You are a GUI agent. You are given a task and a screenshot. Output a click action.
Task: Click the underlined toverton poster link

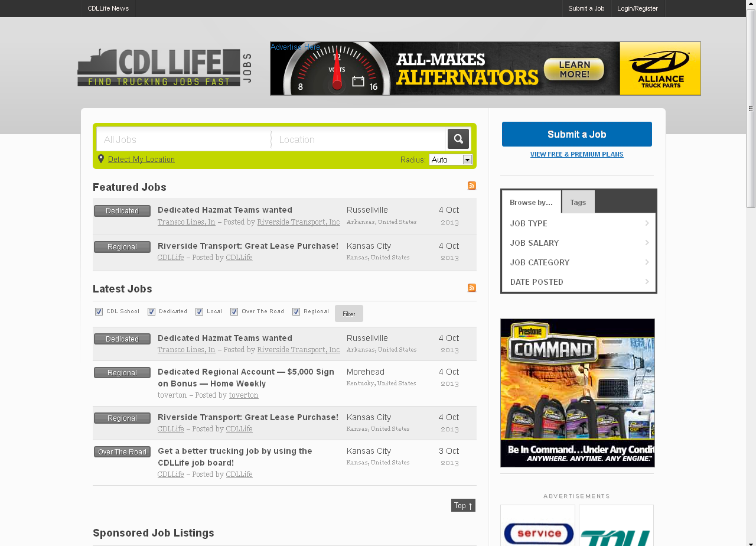point(243,395)
